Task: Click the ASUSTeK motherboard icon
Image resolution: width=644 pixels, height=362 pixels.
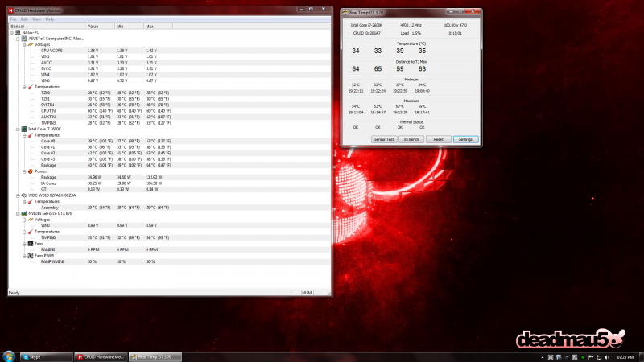Action: (x=24, y=39)
